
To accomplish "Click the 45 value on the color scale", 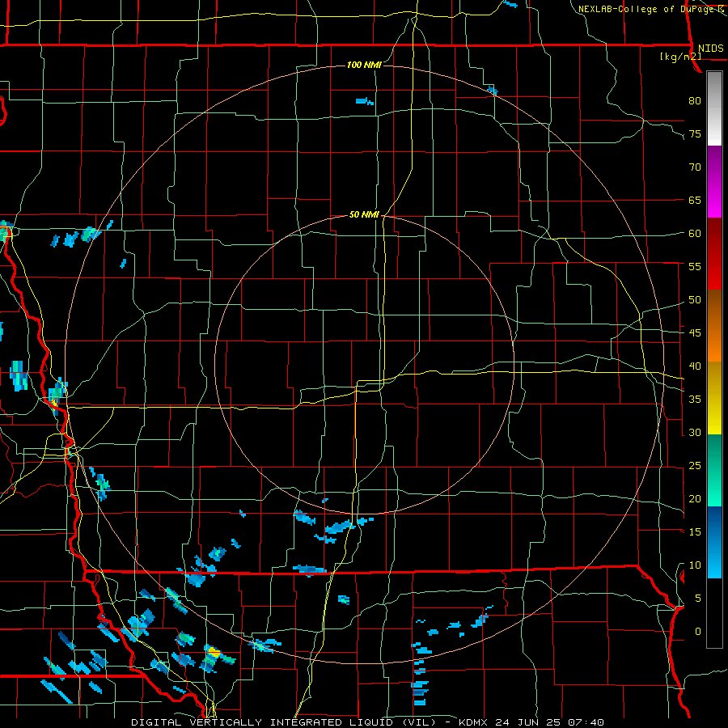I will point(695,333).
